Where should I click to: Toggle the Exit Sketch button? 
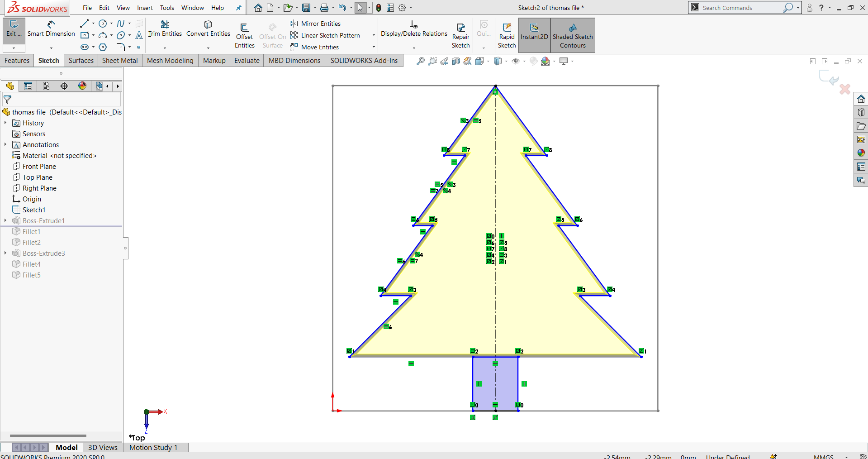tap(14, 30)
